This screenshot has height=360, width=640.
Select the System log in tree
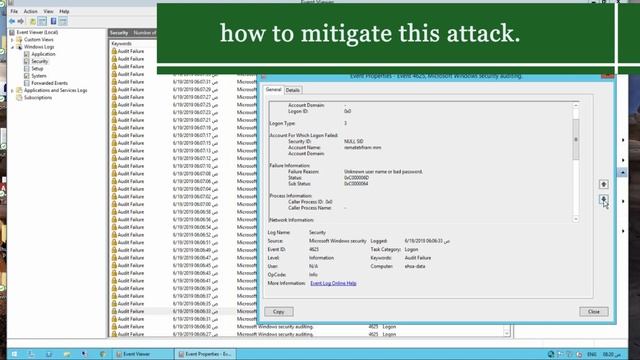click(x=39, y=76)
